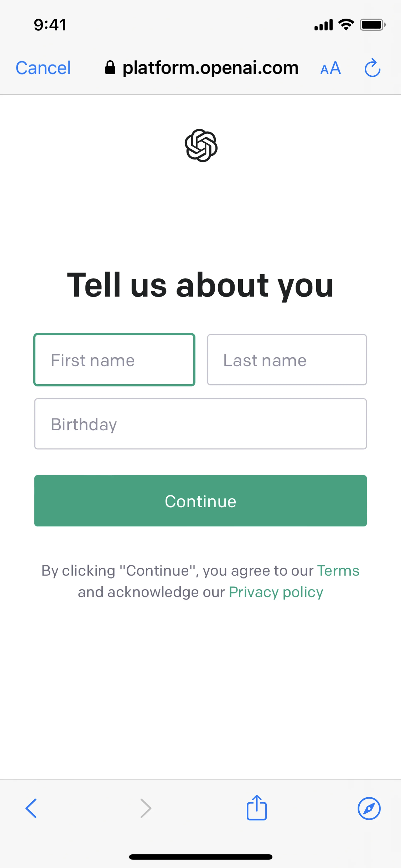Tap the Wi-Fi status icon
The width and height of the screenshot is (401, 868).
(346, 25)
